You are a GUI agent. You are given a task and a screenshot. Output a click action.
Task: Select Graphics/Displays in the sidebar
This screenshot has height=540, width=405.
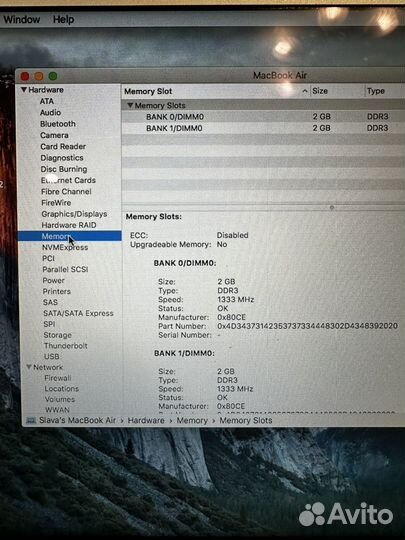(x=74, y=214)
